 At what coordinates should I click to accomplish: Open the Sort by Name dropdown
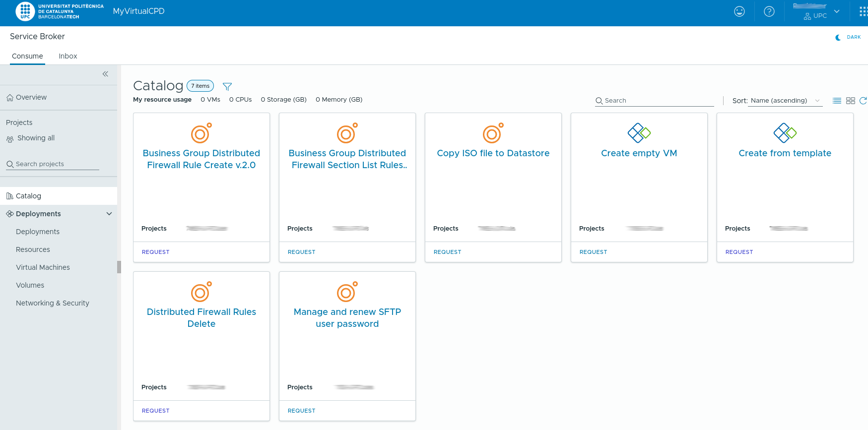pos(785,101)
